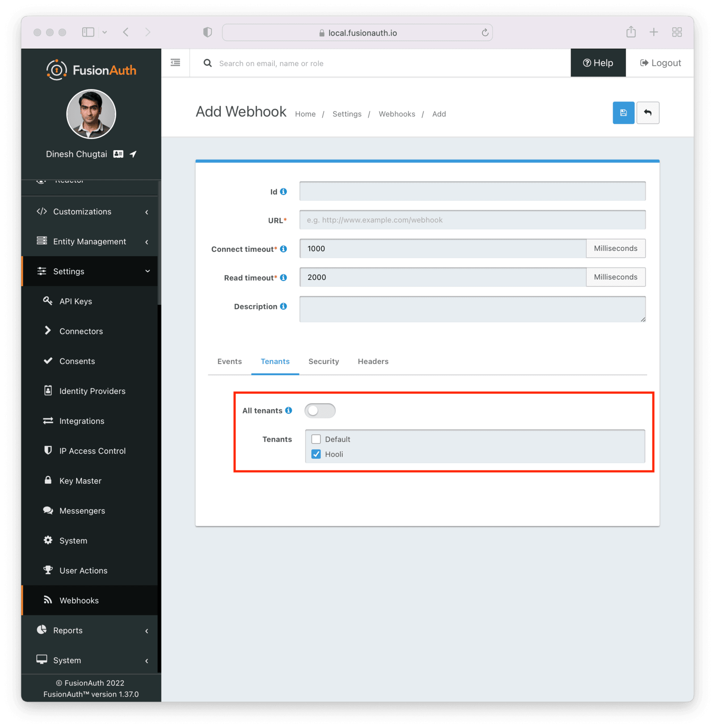Viewport: 715px width, 728px height.
Task: Click the Read timeout field showing 2000
Action: [x=443, y=277]
